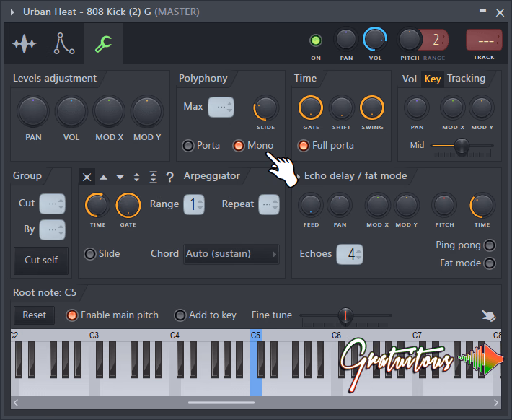Enable the Fat mode option

(x=490, y=263)
